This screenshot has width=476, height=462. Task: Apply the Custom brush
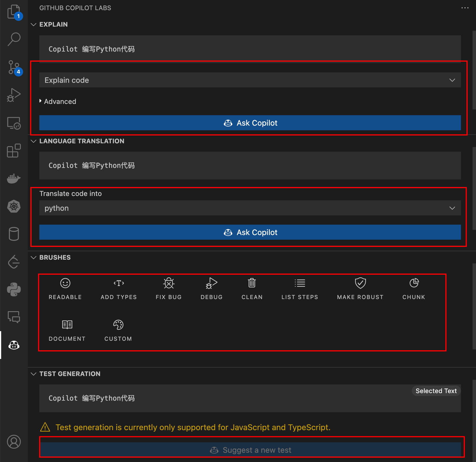(x=118, y=331)
